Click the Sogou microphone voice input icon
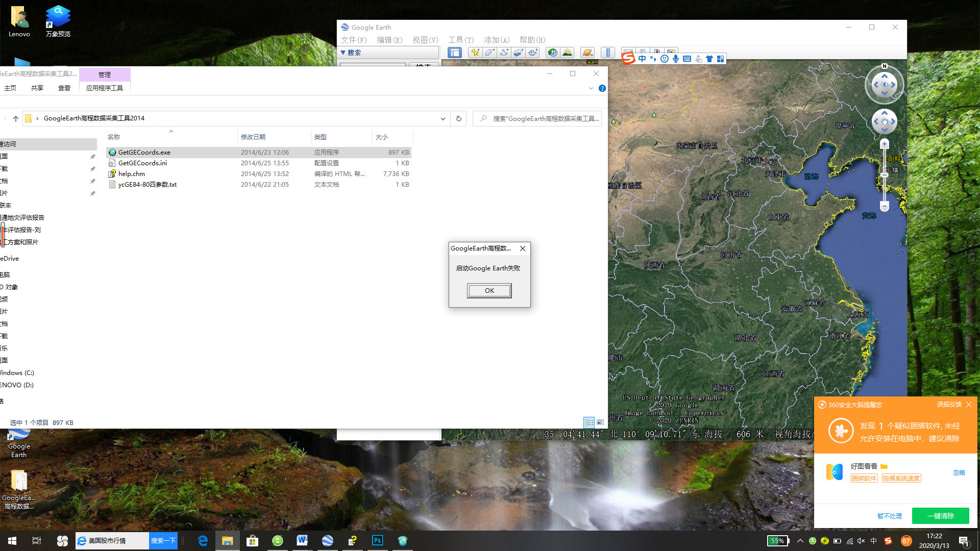This screenshot has height=551, width=980. 675,59
